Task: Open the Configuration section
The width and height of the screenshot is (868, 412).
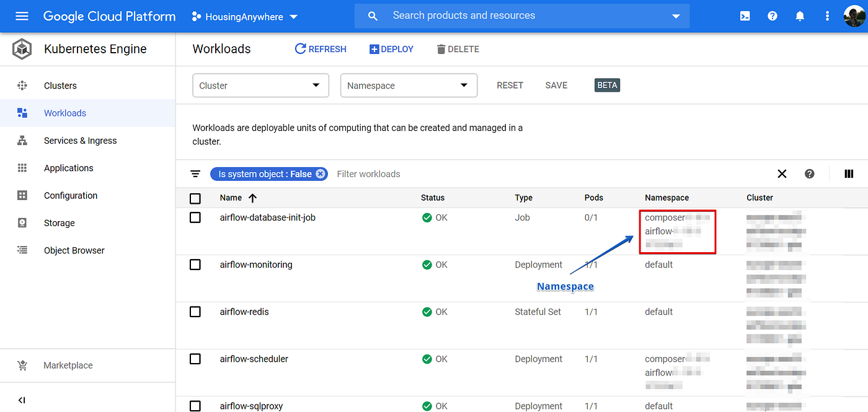Action: [70, 195]
